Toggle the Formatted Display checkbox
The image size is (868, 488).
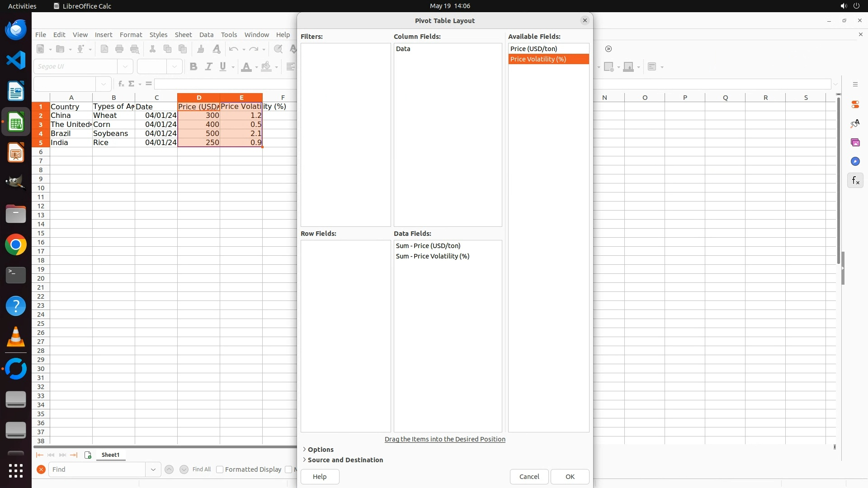[x=220, y=469]
